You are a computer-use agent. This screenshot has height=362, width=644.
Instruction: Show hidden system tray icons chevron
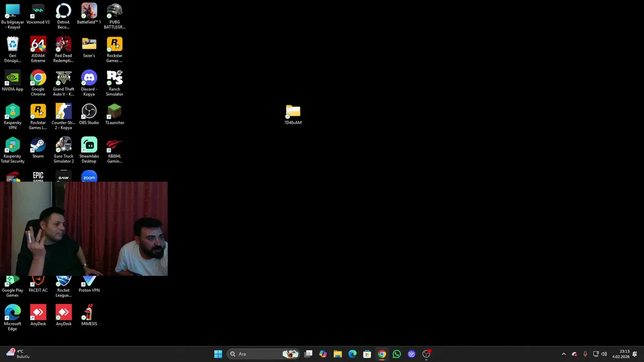pyautogui.click(x=563, y=354)
